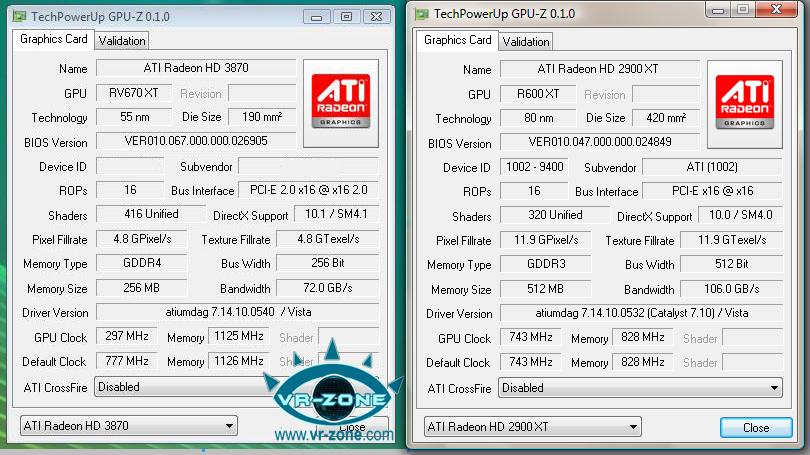Viewport: 810px width, 455px height.
Task: Minimize the right GPU-Z window
Action: [x=718, y=9]
